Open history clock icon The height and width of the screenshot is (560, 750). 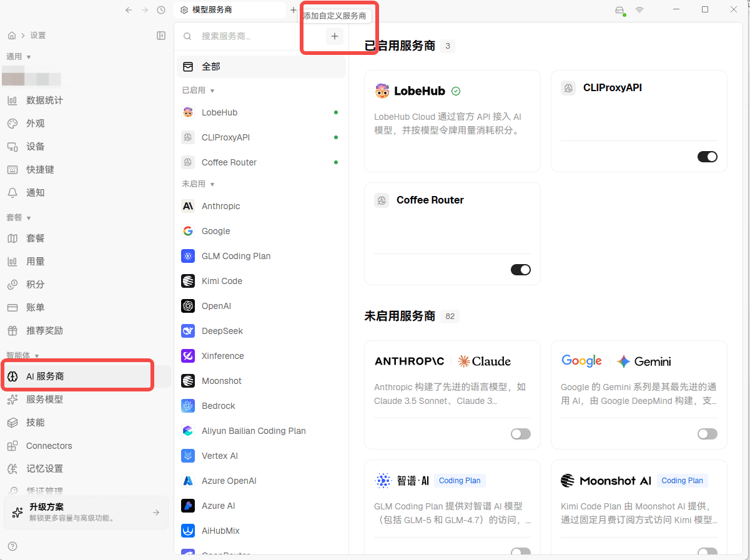161,10
